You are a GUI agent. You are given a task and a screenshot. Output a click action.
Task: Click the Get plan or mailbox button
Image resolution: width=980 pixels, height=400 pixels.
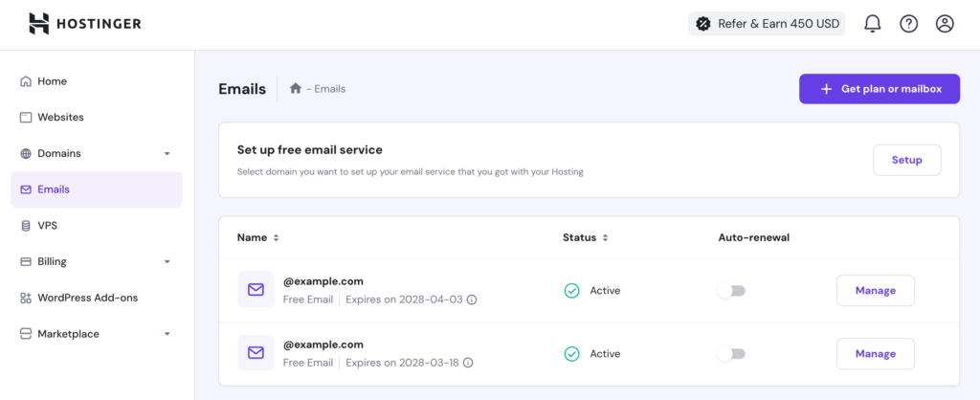click(x=879, y=89)
